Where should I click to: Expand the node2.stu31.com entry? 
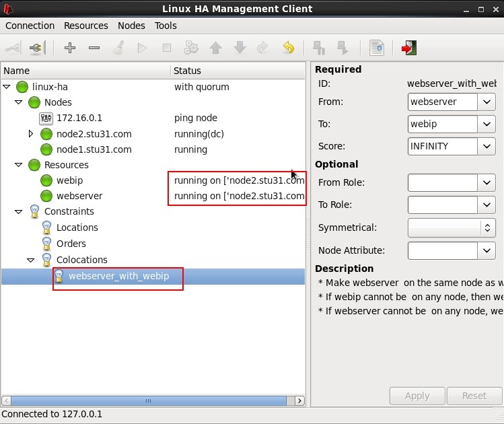pyautogui.click(x=31, y=133)
